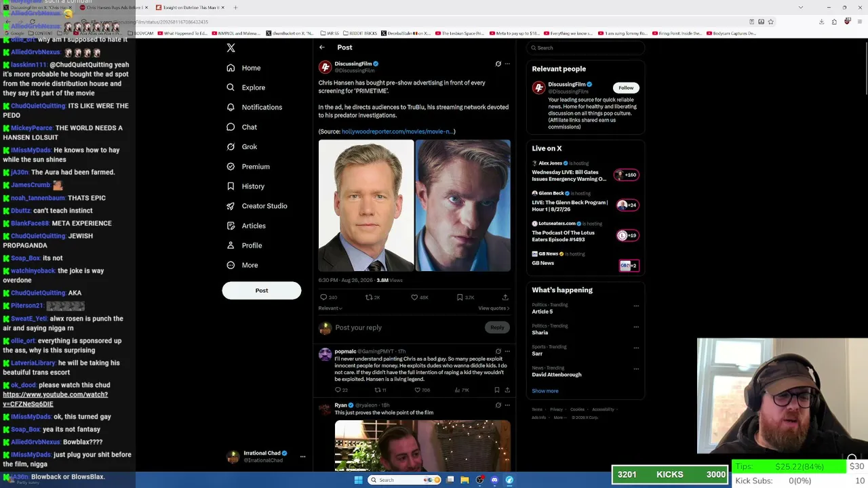The width and height of the screenshot is (868, 488).
Task: Click the share icon on the main post
Action: point(505,298)
